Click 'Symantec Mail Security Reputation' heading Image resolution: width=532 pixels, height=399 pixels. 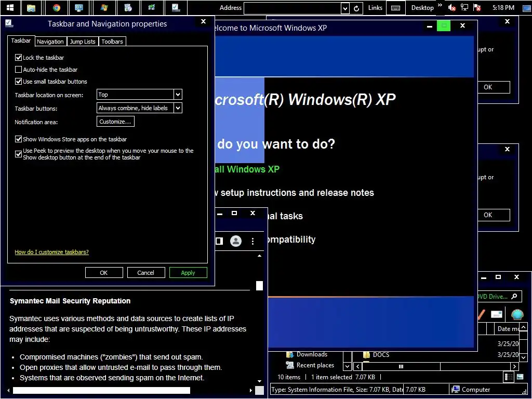click(x=70, y=301)
